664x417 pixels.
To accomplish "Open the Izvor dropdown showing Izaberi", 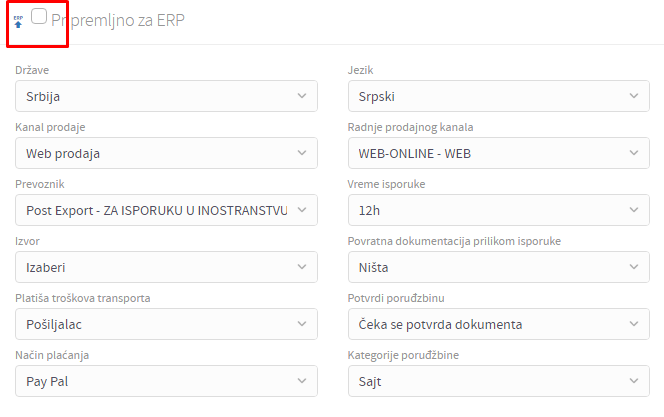I will click(166, 267).
